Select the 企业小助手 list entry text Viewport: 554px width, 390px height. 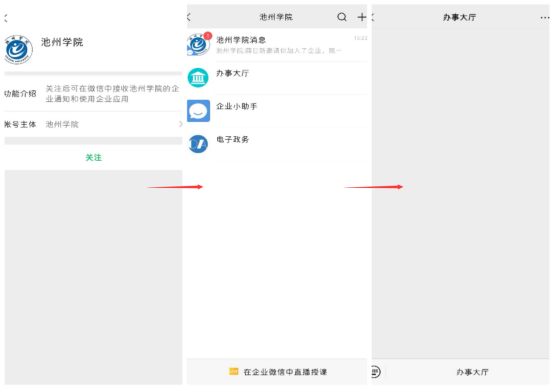point(236,106)
